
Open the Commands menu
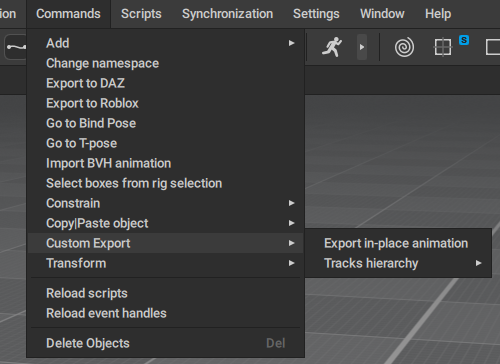coord(68,14)
